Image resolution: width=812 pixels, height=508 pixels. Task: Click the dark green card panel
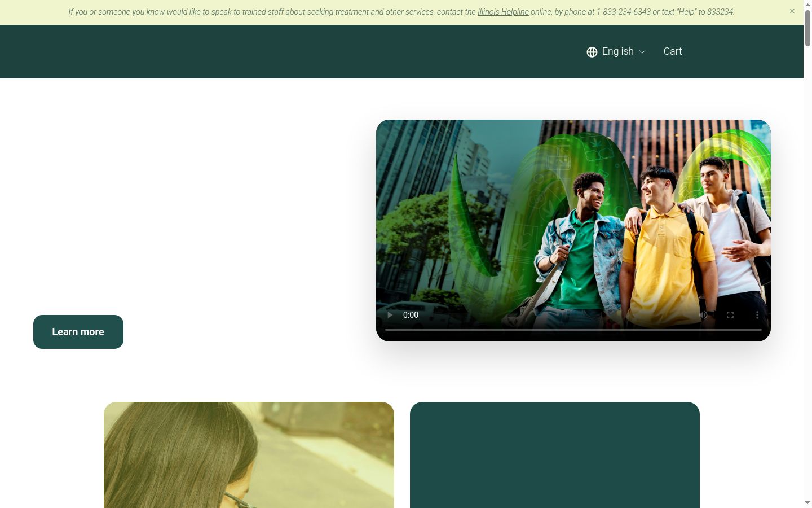(555, 455)
